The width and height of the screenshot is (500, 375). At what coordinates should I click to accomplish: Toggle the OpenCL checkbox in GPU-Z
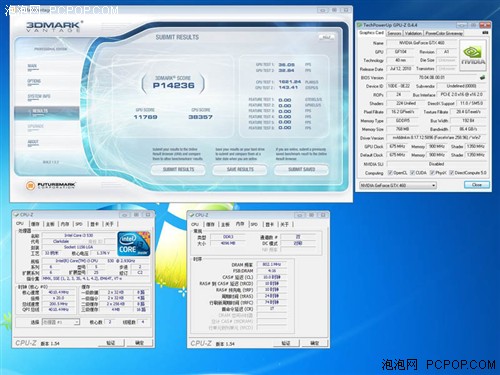[390, 173]
